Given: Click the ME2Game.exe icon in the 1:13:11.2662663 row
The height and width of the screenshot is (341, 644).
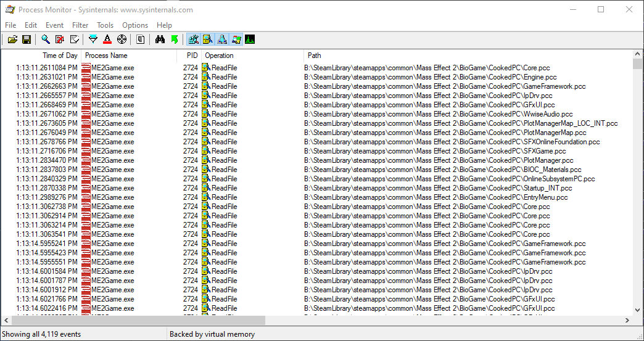Looking at the screenshot, I should click(x=86, y=86).
